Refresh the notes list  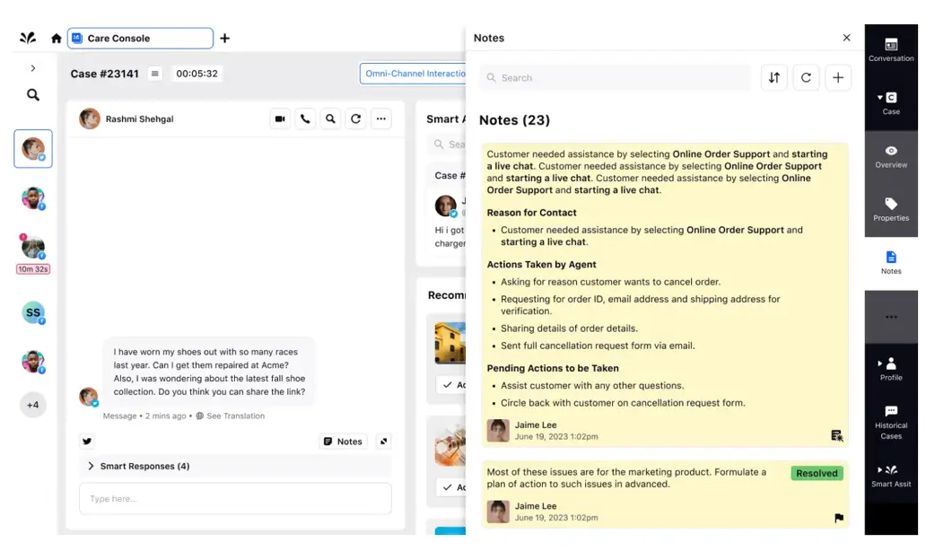tap(806, 78)
